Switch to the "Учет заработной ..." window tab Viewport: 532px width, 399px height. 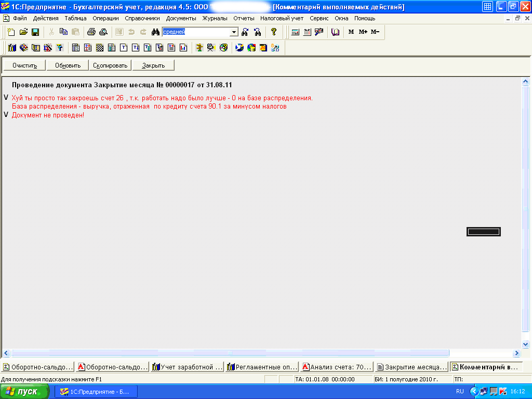188,367
